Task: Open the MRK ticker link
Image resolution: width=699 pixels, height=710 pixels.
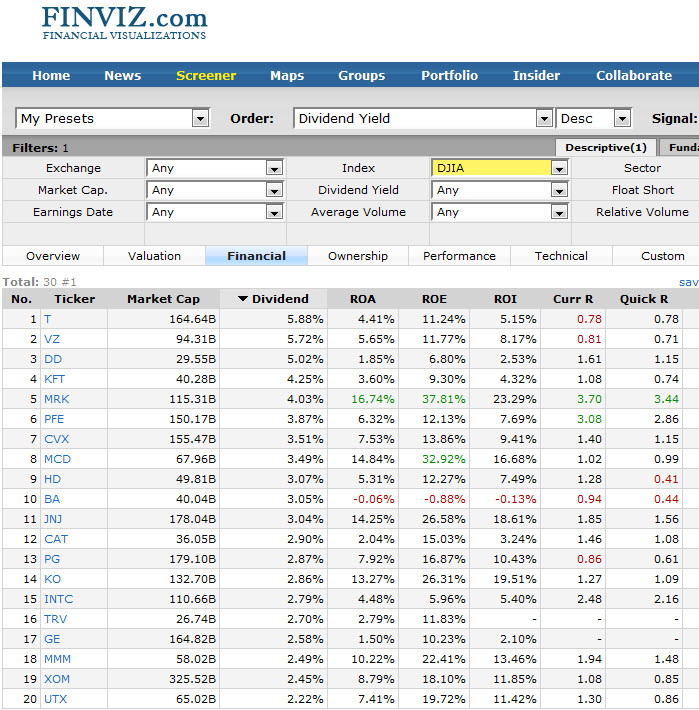Action: pos(57,399)
